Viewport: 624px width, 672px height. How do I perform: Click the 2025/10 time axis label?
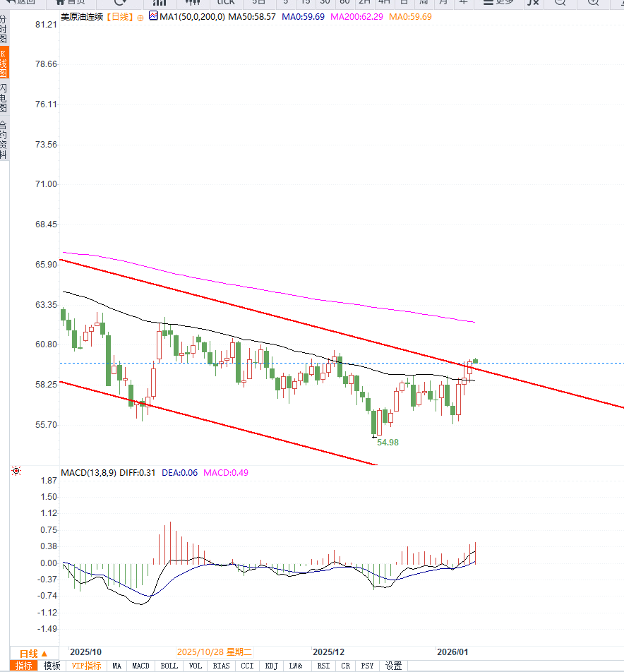tap(85, 652)
